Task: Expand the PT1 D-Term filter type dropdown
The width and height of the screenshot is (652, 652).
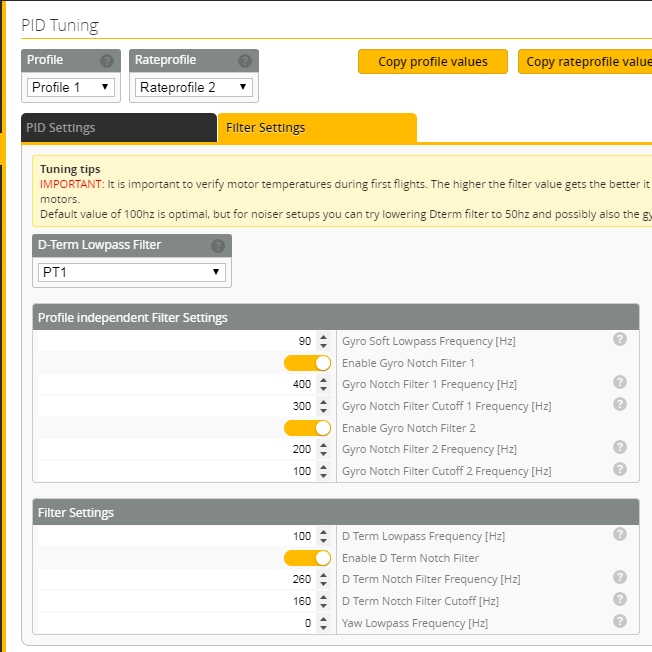Action: point(132,272)
